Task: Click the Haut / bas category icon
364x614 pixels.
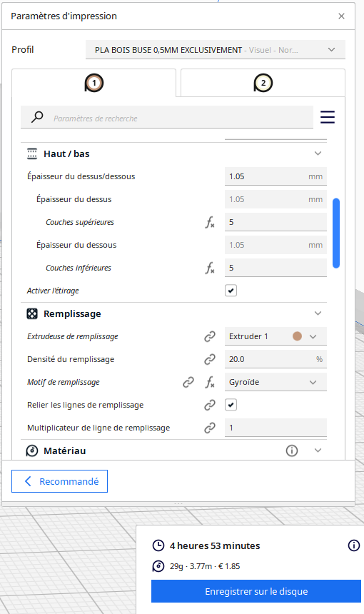Action: pyautogui.click(x=32, y=154)
